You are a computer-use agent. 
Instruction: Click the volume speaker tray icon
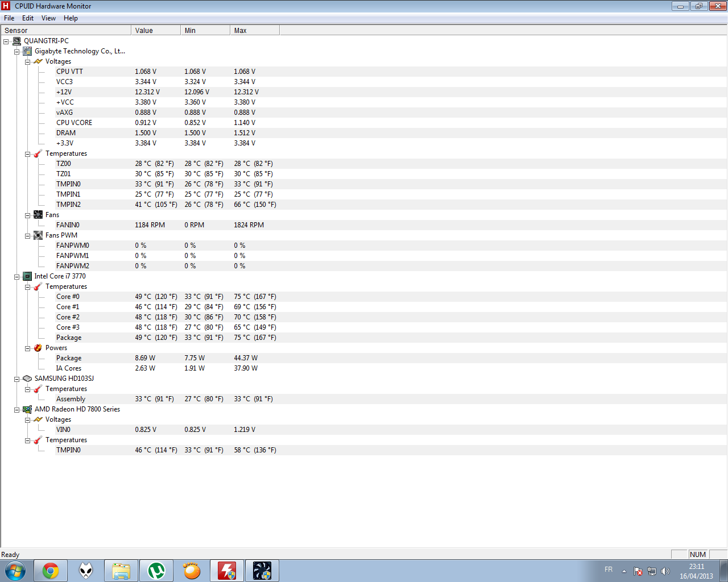click(665, 571)
